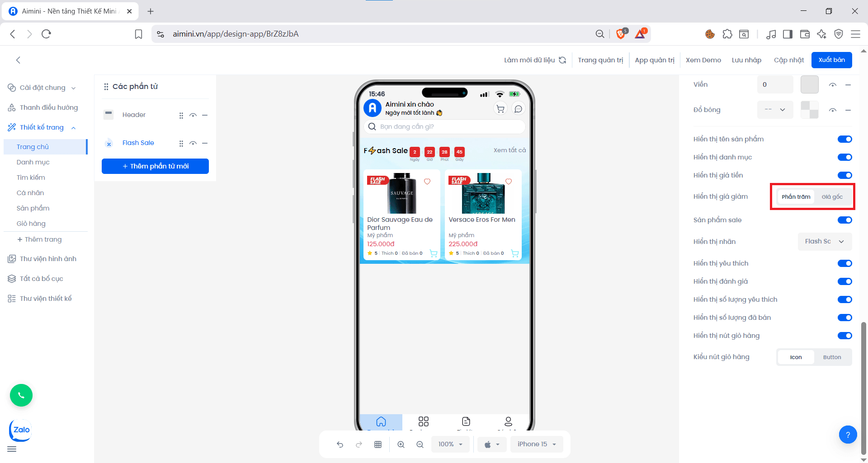Image resolution: width=868 pixels, height=463 pixels.
Task: Select Danh mục page in sidebar
Action: click(x=33, y=162)
